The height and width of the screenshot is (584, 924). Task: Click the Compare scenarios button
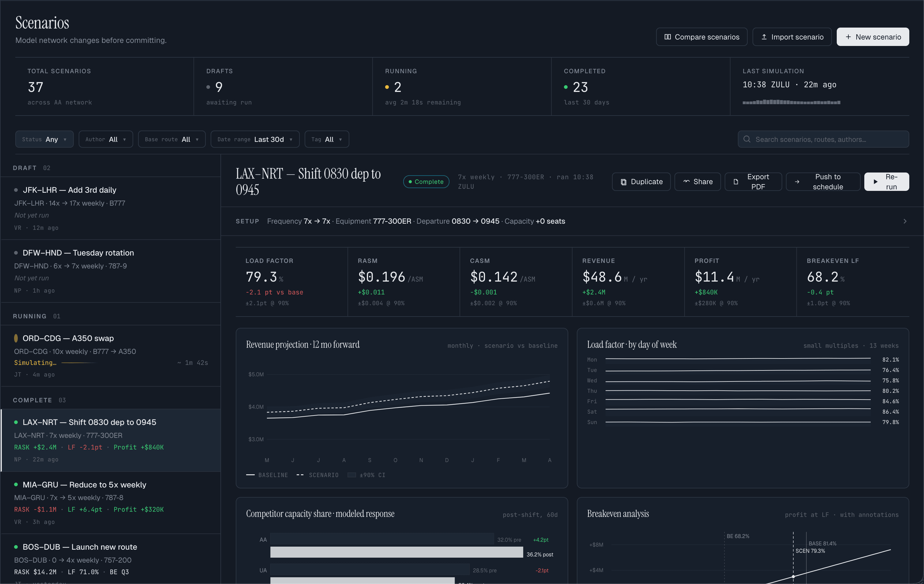702,37
